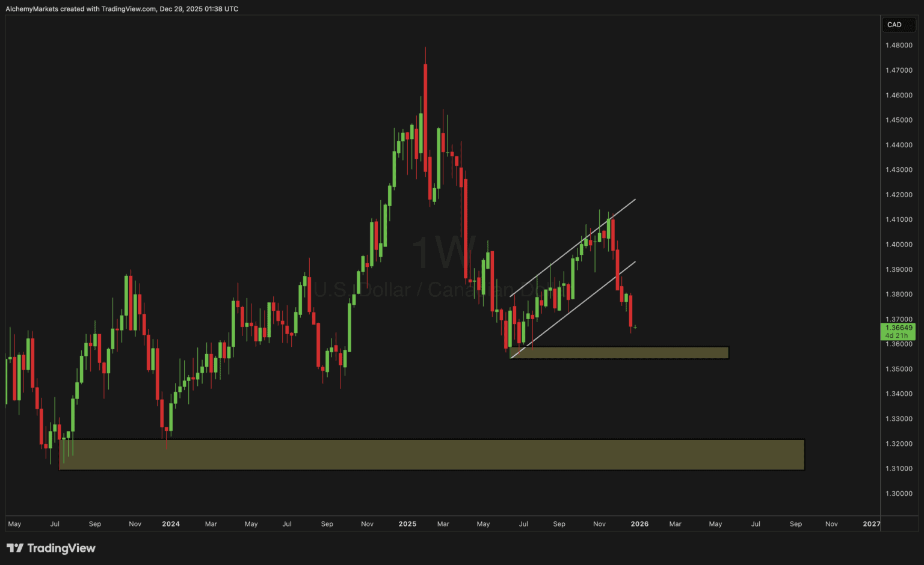Screen dimensions: 924x565
Task: Click the Sep label on the time axis
Action: 94,524
